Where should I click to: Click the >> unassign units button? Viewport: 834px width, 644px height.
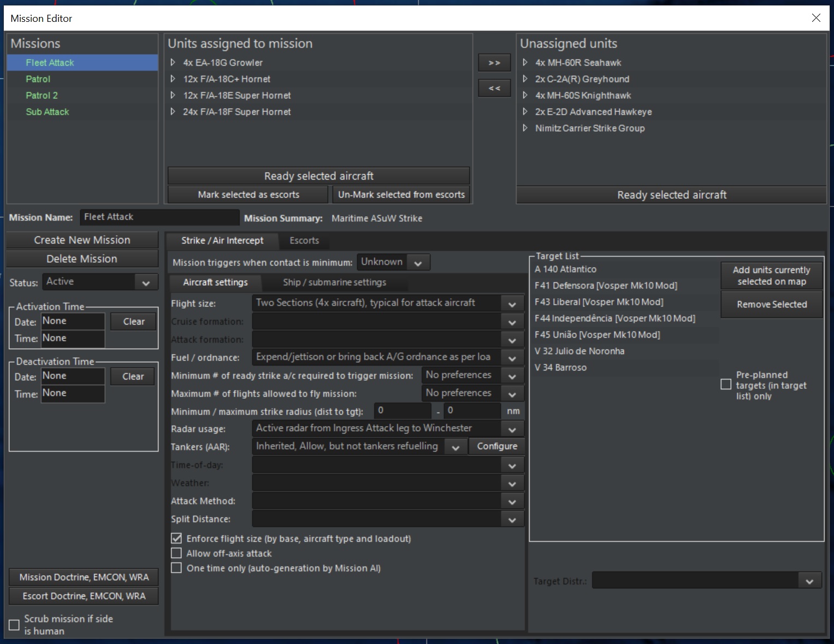494,63
